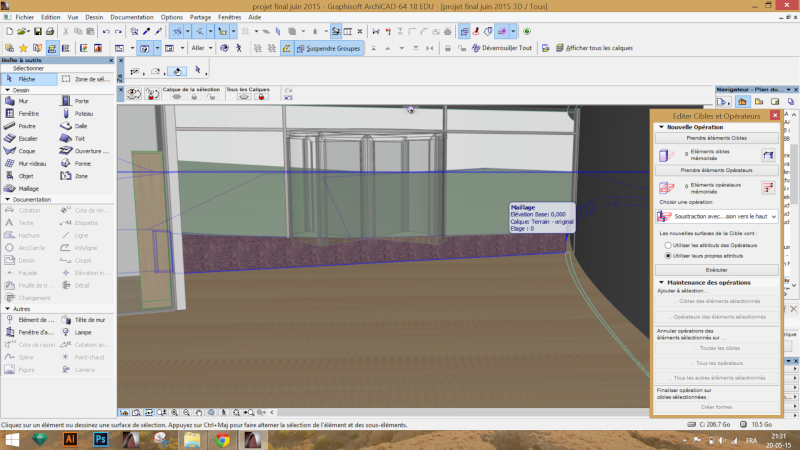
Task: Click 'Afficher tous les calques' button
Action: [594, 48]
